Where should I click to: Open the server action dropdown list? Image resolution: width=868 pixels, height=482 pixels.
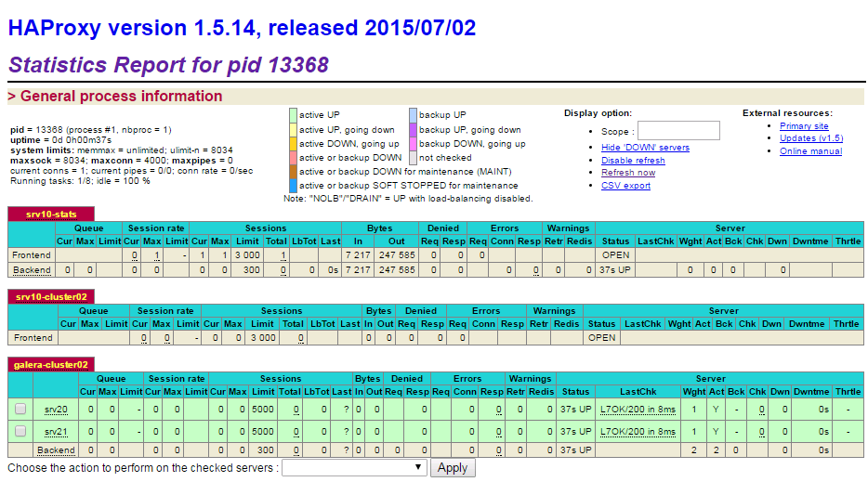[x=354, y=468]
